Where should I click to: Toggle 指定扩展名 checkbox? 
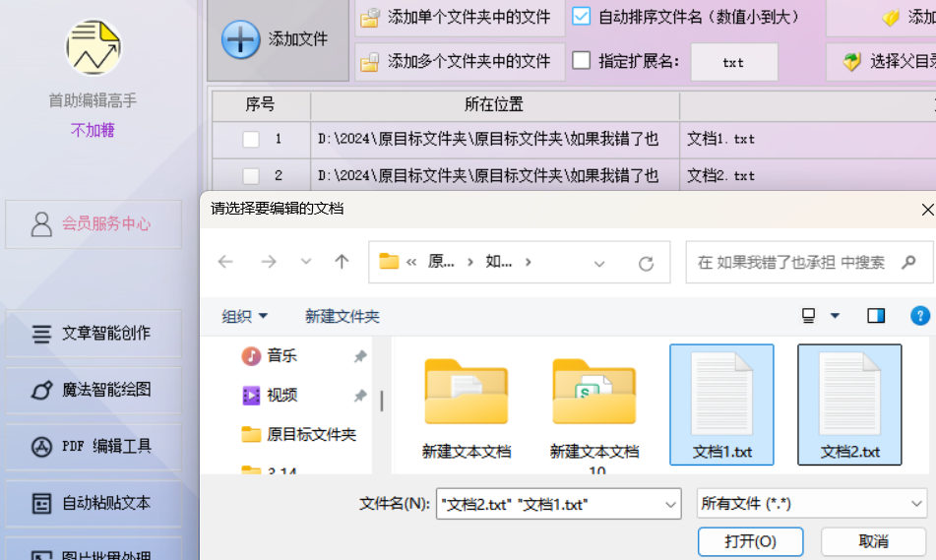tap(581, 60)
